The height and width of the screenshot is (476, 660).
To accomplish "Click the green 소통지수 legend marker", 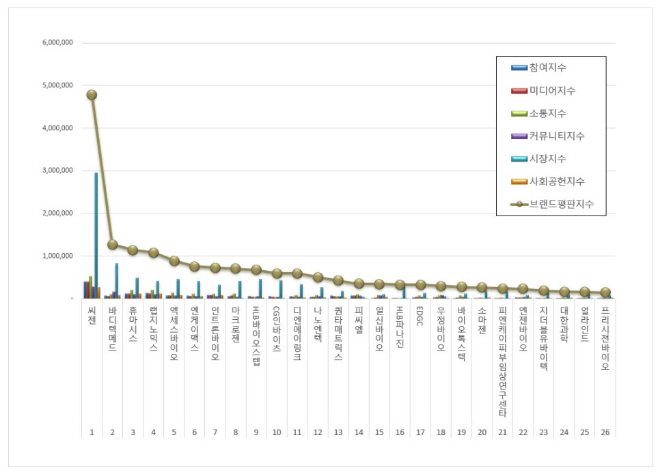I will point(519,113).
